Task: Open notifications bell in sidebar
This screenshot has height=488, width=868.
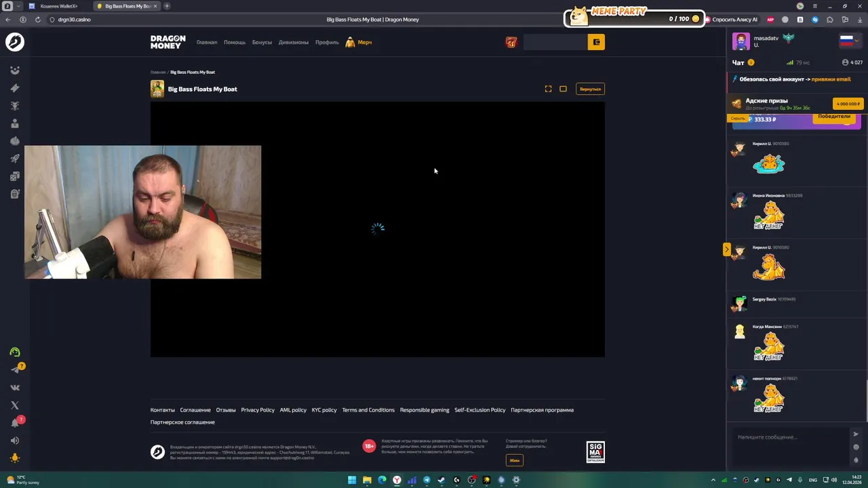Action: (x=15, y=423)
